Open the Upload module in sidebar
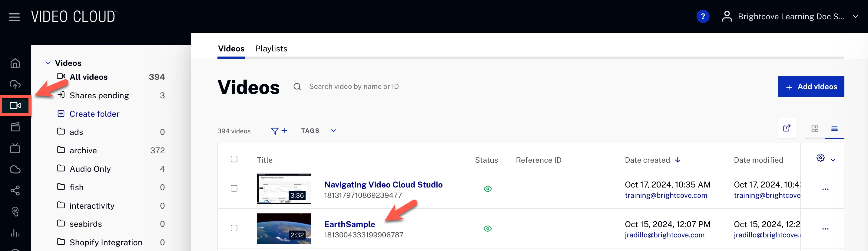This screenshot has width=868, height=251. [x=15, y=84]
